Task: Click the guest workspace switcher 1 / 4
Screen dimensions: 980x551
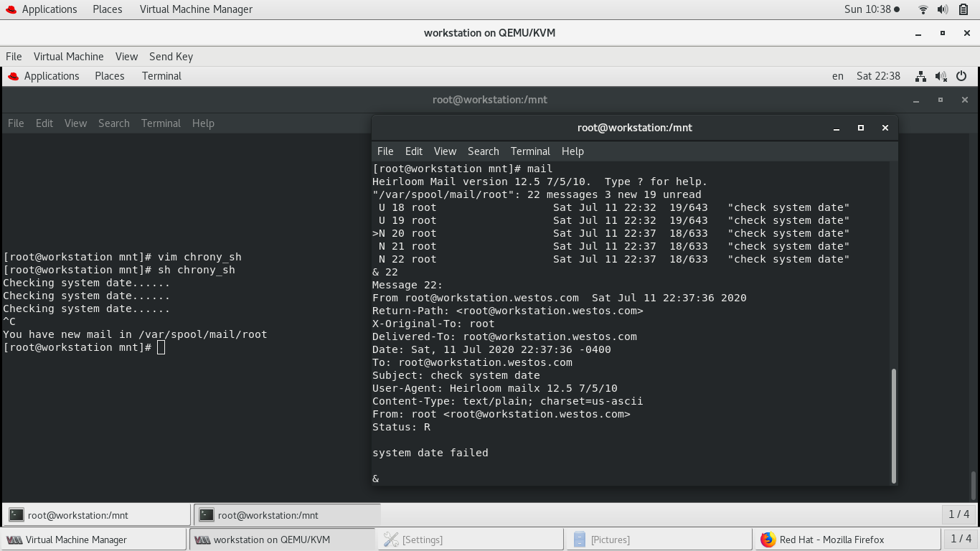Action: (x=959, y=514)
